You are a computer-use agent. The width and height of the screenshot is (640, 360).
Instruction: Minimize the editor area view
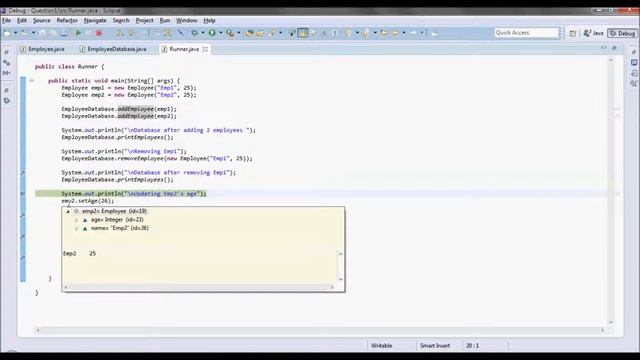[604, 48]
